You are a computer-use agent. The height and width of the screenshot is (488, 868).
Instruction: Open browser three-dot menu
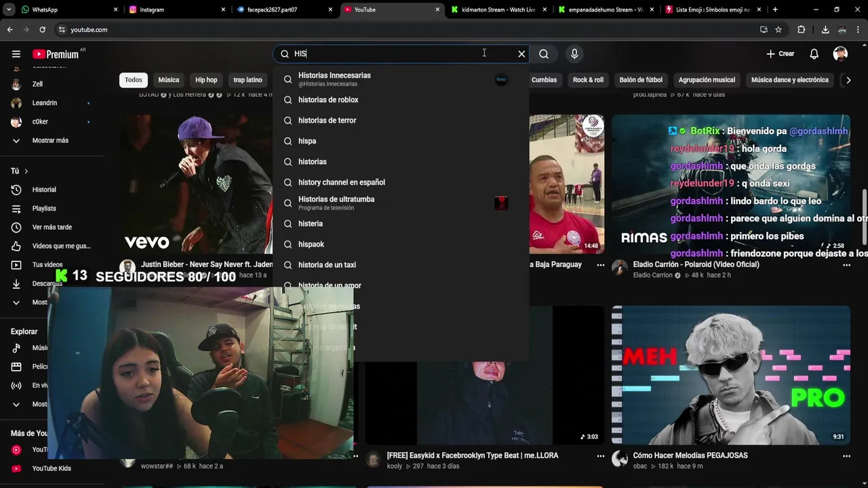tap(859, 30)
